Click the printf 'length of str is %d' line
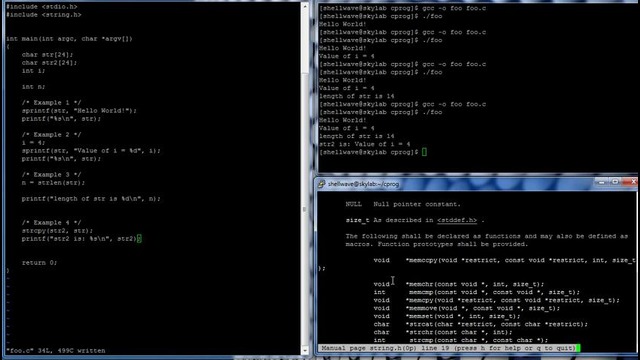Viewport: 640px width, 360px height. (x=91, y=199)
